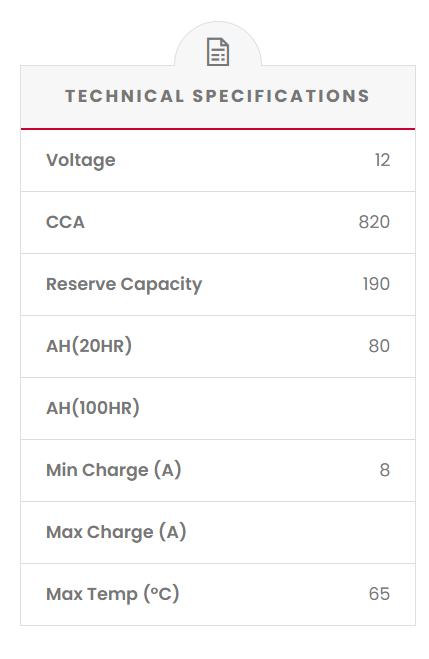429x659 pixels.
Task: Click the Max Charge (A) label
Action: coord(116,532)
